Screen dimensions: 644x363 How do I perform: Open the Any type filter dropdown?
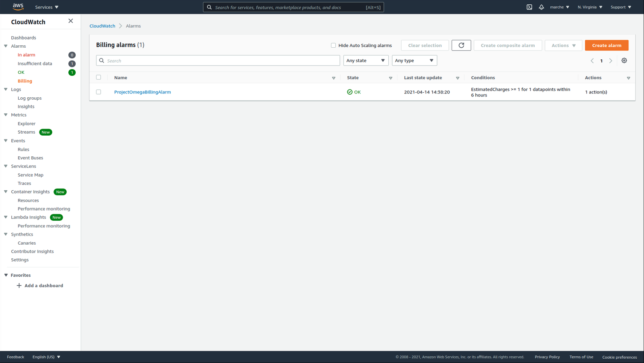pos(414,61)
